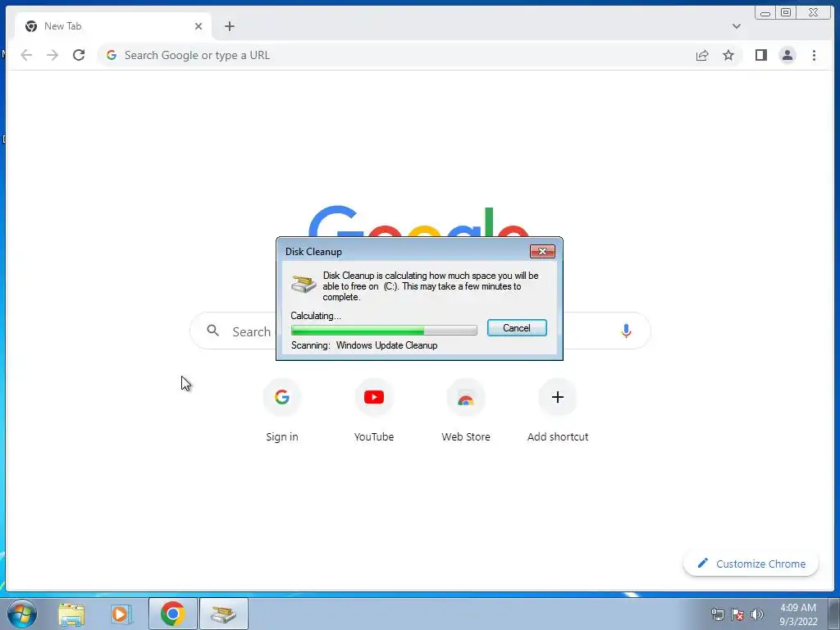Screen dimensions: 840x630
Task: Open Windows Explorer from the taskbar
Action: pyautogui.click(x=71, y=614)
